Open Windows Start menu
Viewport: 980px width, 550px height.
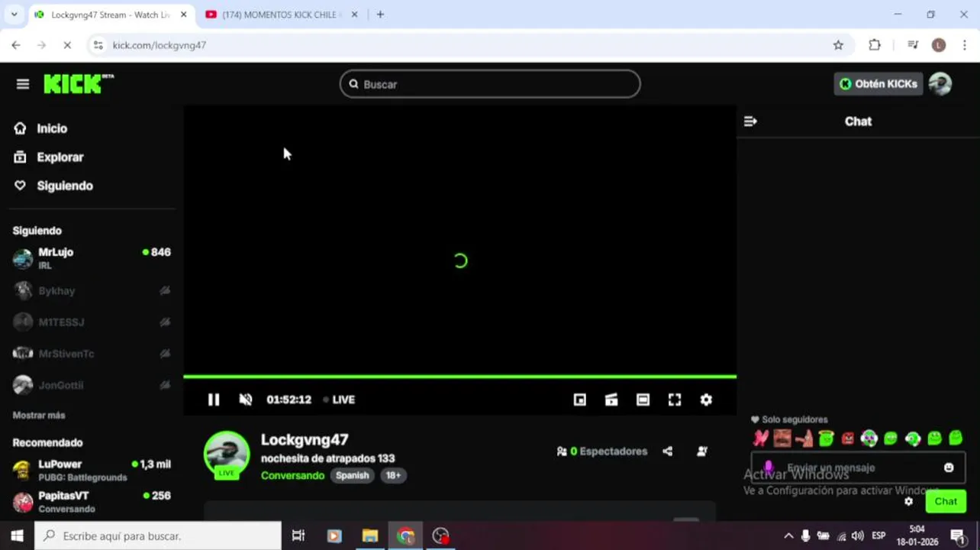click(x=17, y=536)
